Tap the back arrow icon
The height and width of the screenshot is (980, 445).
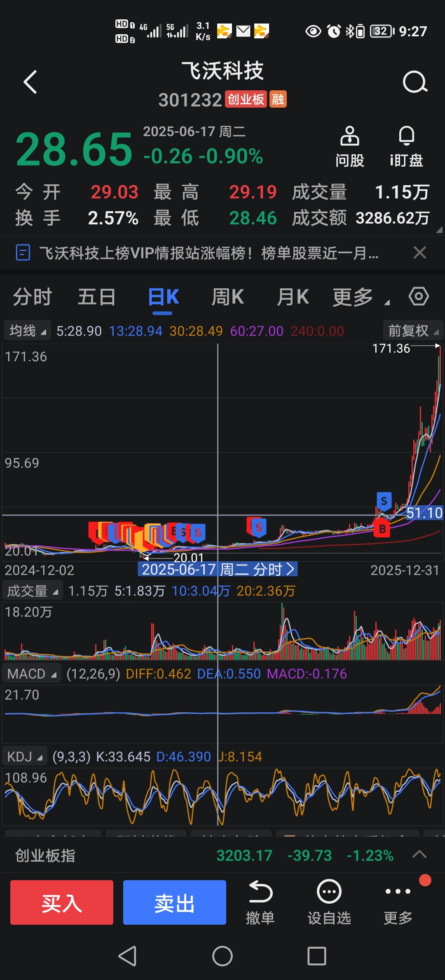tap(30, 82)
